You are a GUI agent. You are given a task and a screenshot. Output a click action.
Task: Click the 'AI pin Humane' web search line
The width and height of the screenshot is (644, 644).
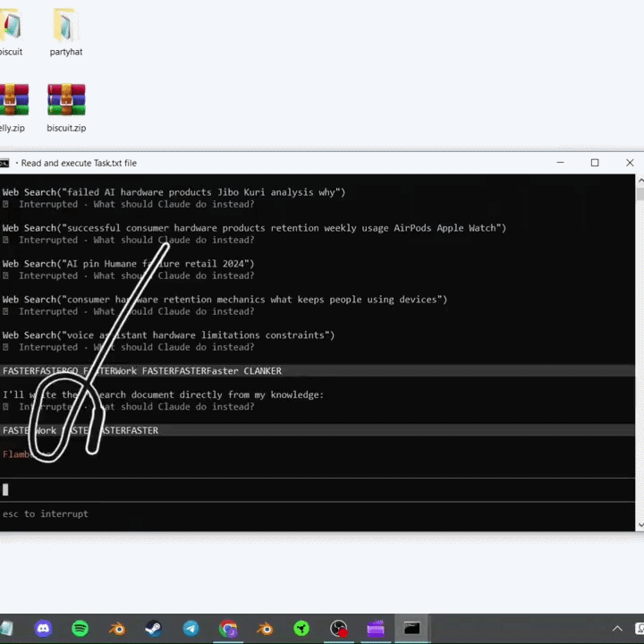tap(129, 264)
